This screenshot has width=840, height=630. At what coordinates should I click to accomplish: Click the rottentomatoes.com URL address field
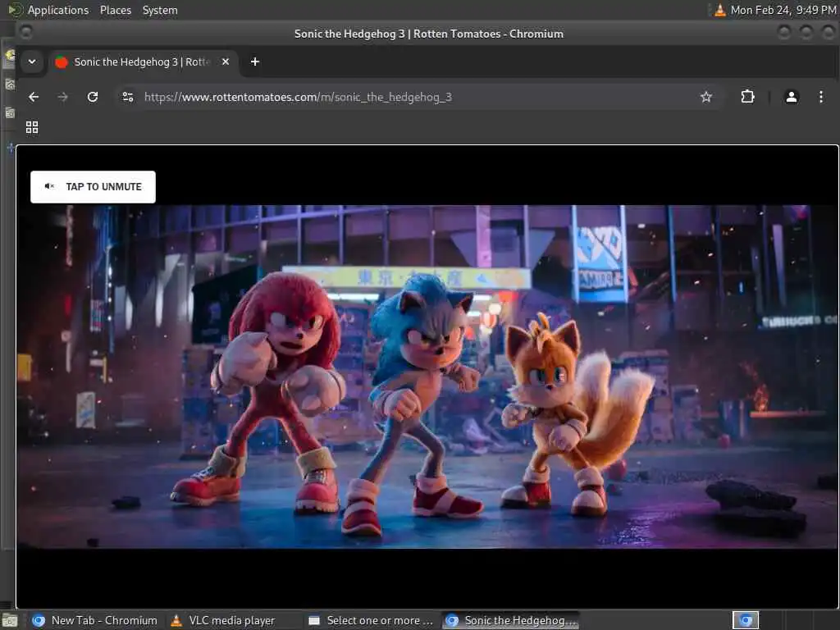[x=418, y=97]
